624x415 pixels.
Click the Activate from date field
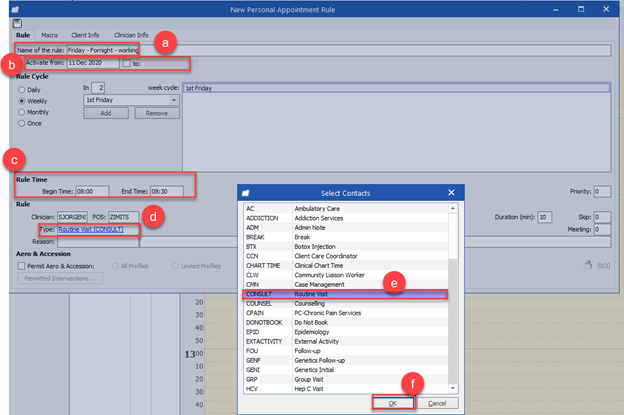coord(93,63)
